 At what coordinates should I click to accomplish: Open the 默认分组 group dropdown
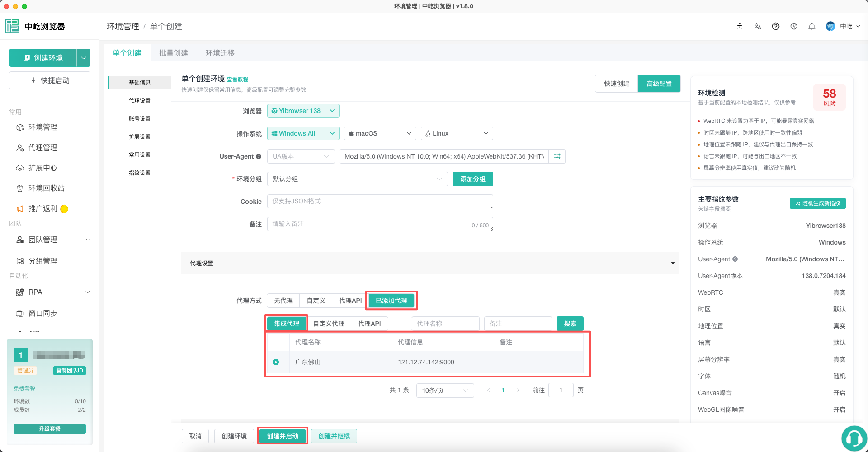coord(358,179)
